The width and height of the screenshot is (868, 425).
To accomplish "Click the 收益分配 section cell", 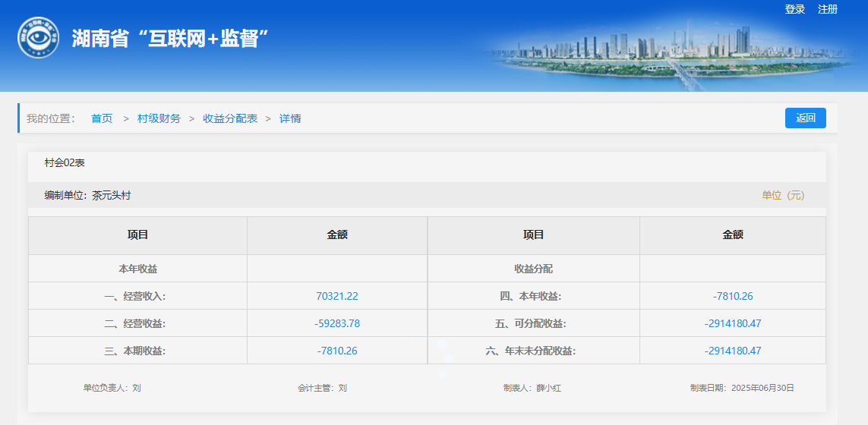I will (534, 269).
